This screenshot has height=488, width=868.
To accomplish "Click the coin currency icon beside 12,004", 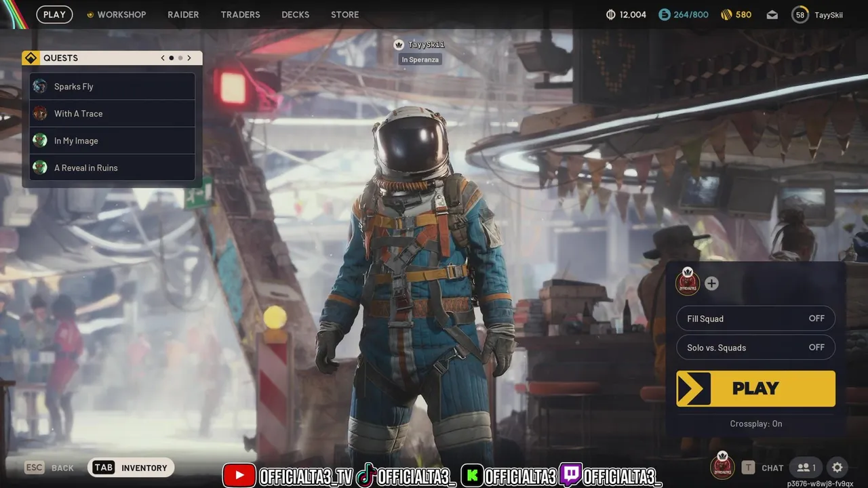I will click(x=611, y=15).
